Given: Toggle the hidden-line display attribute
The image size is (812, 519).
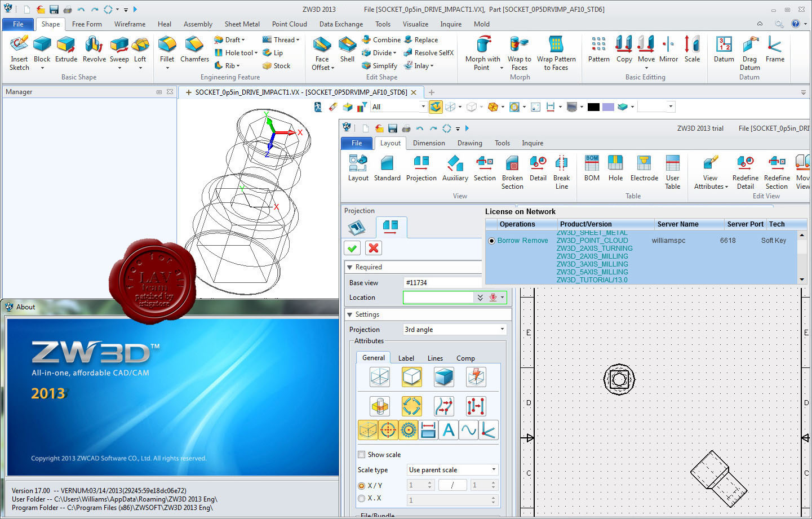Looking at the screenshot, I should point(412,377).
